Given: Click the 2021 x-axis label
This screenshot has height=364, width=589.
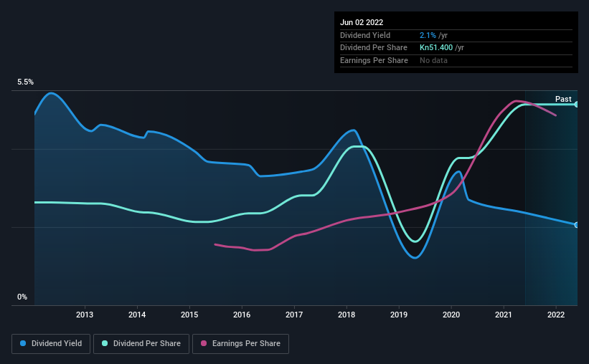Looking at the screenshot, I should coord(504,315).
